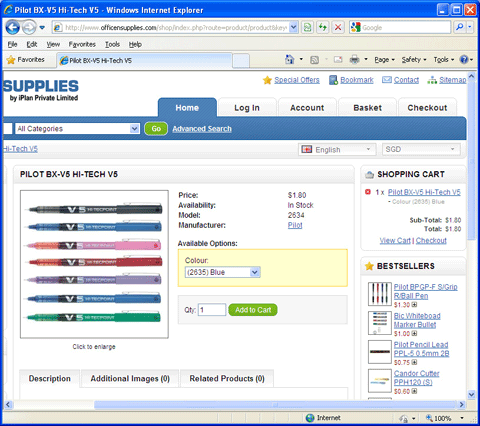
Task: Open the Pilot Pencil Lead PPL-5 link
Action: (421, 349)
